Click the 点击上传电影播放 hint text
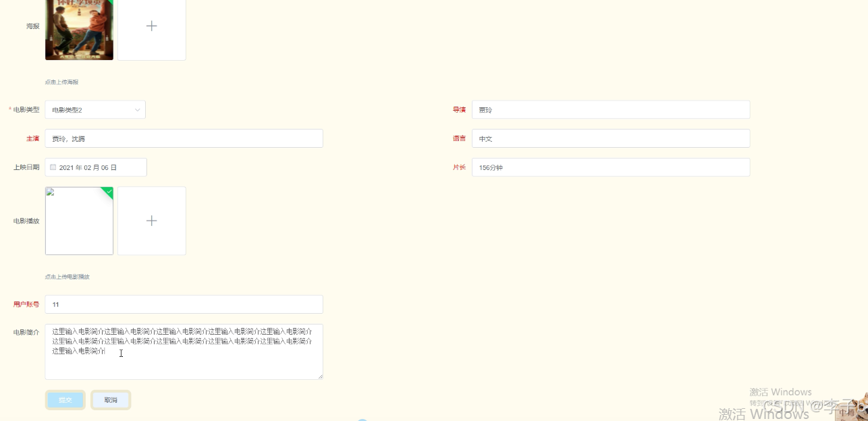The image size is (868, 421). pos(67,277)
